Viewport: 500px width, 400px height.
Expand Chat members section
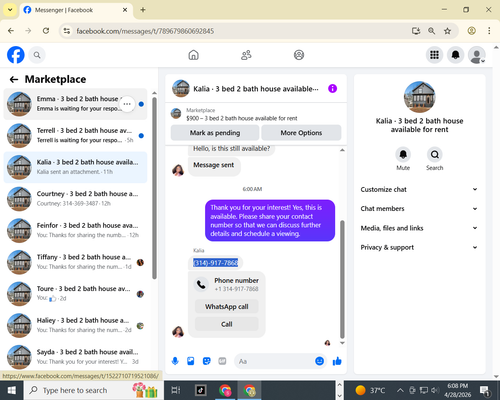pos(419,209)
